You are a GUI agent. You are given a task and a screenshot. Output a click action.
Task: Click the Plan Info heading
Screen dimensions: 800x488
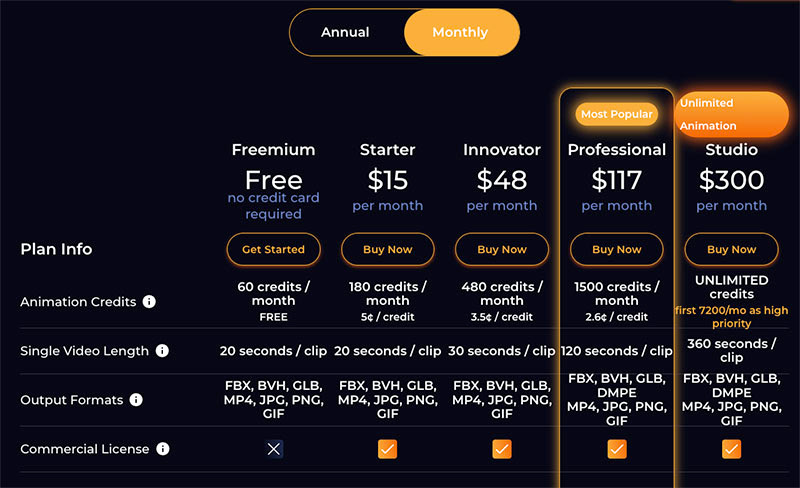pyautogui.click(x=56, y=249)
